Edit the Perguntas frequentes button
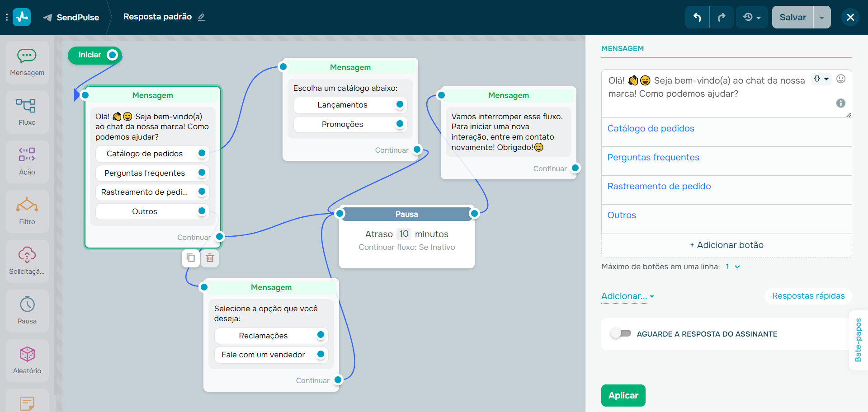The image size is (868, 412). (x=726, y=161)
